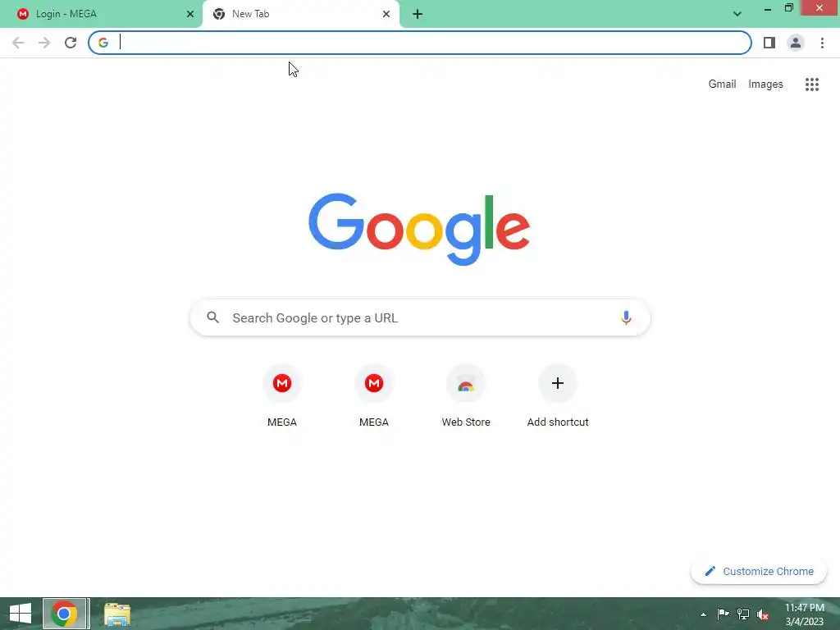This screenshot has height=630, width=840.
Task: Open the Images link
Action: point(765,84)
